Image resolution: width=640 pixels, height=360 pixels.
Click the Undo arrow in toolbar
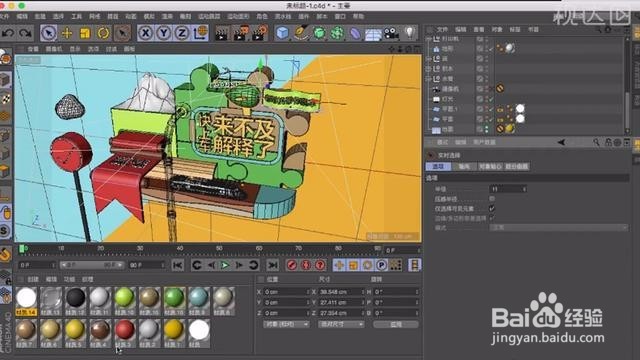(8, 33)
